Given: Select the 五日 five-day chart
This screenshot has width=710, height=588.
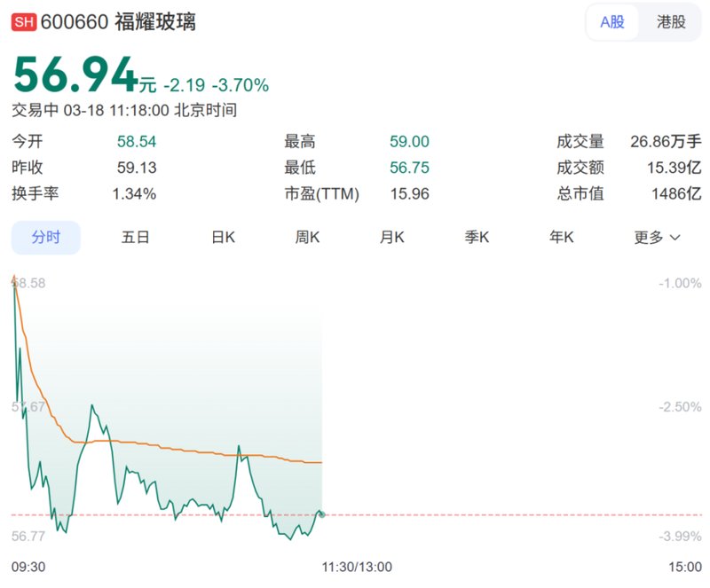Looking at the screenshot, I should [134, 237].
